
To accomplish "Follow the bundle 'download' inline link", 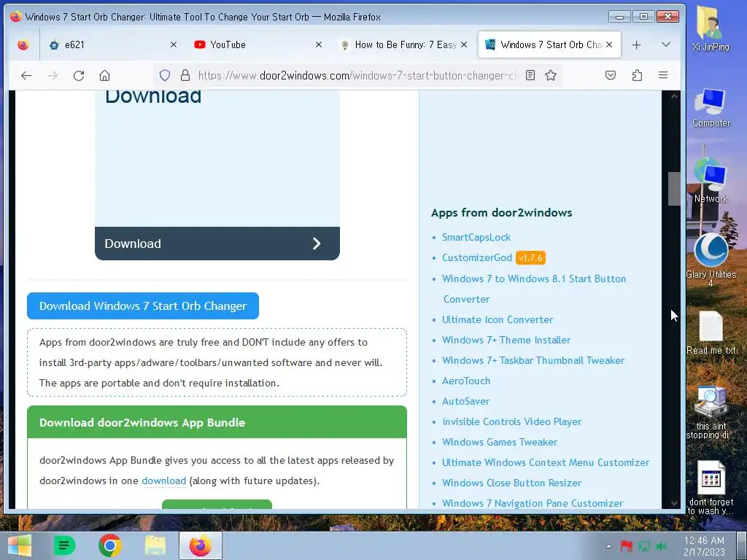I will click(164, 481).
